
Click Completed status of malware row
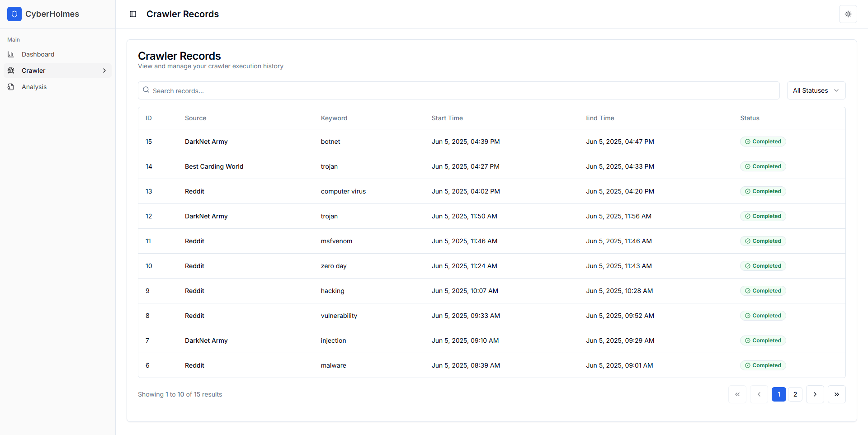click(x=763, y=365)
